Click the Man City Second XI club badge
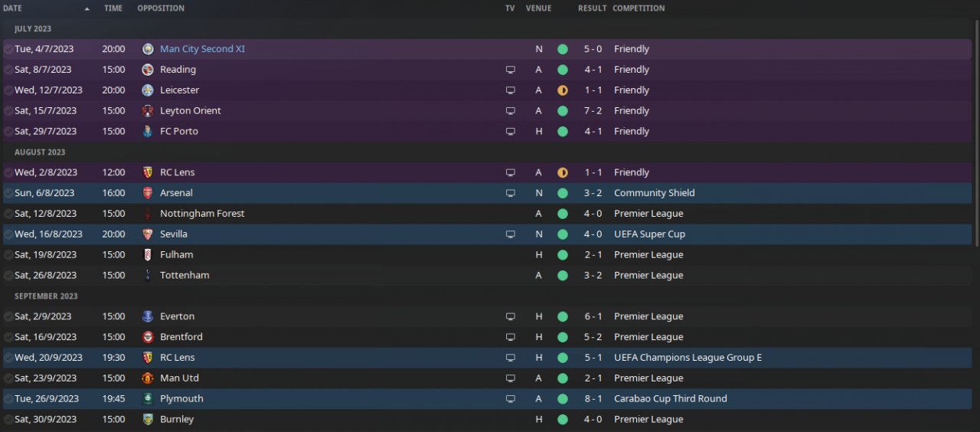 (x=148, y=49)
